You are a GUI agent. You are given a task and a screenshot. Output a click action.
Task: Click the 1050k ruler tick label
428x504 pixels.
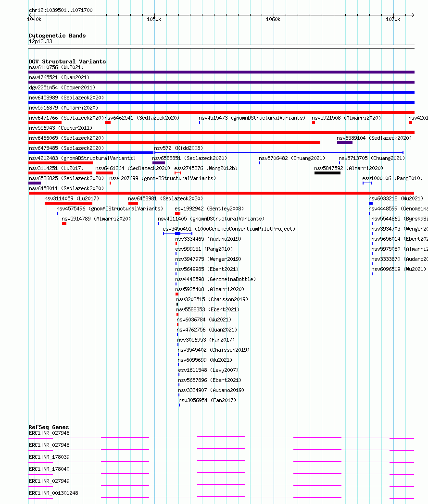(x=154, y=20)
